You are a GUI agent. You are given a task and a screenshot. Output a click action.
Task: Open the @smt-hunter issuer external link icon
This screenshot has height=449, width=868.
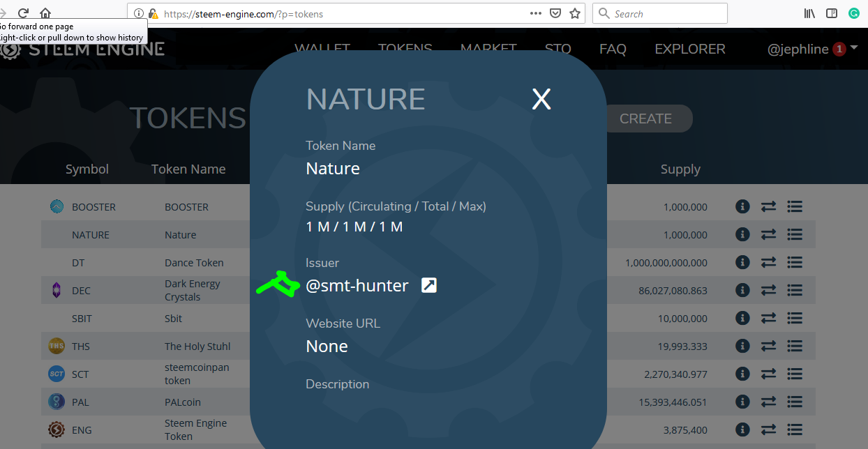point(429,285)
